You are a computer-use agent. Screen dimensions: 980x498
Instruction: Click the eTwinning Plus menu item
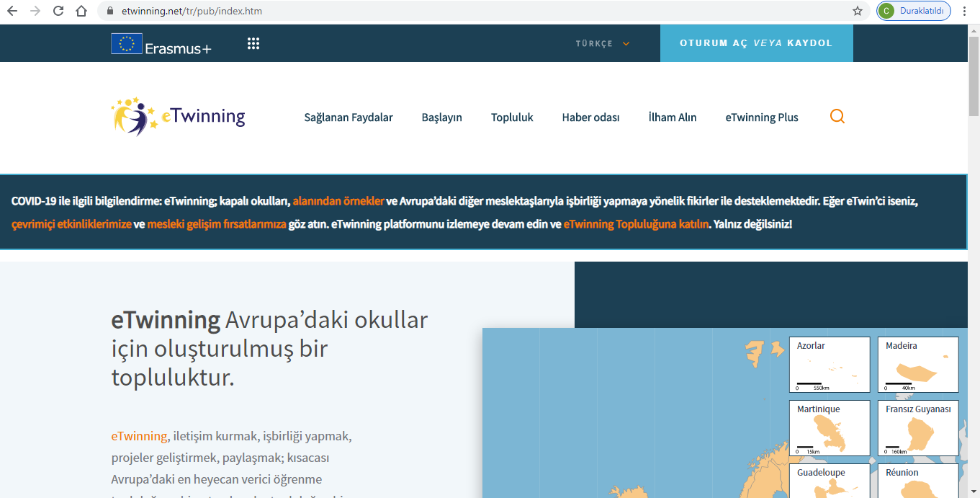(761, 117)
